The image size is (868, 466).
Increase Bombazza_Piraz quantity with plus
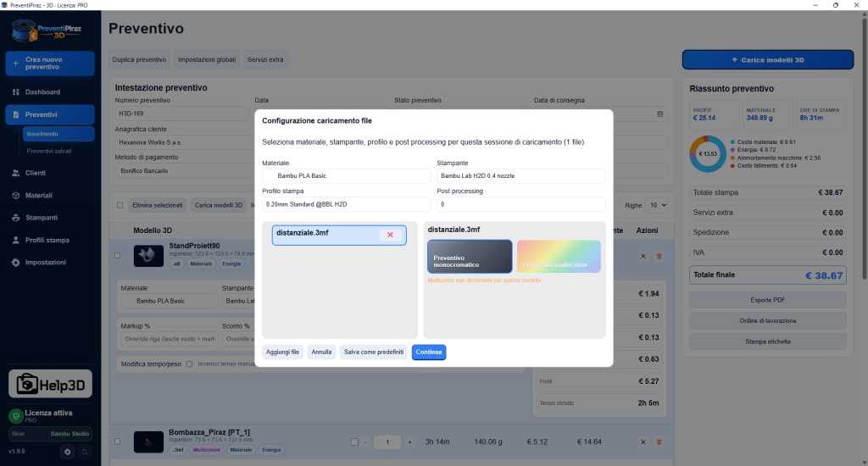[x=409, y=442]
